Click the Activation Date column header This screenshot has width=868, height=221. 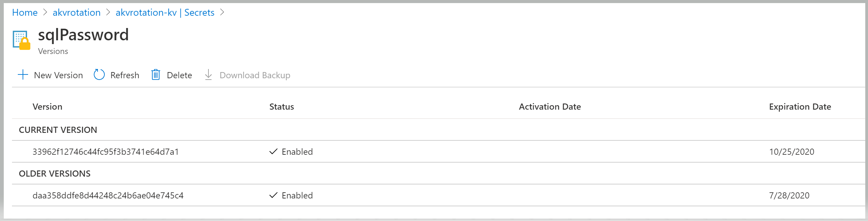coord(550,107)
